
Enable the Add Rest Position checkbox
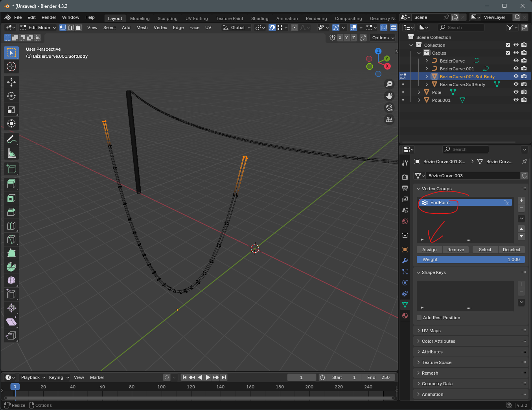[x=419, y=318]
